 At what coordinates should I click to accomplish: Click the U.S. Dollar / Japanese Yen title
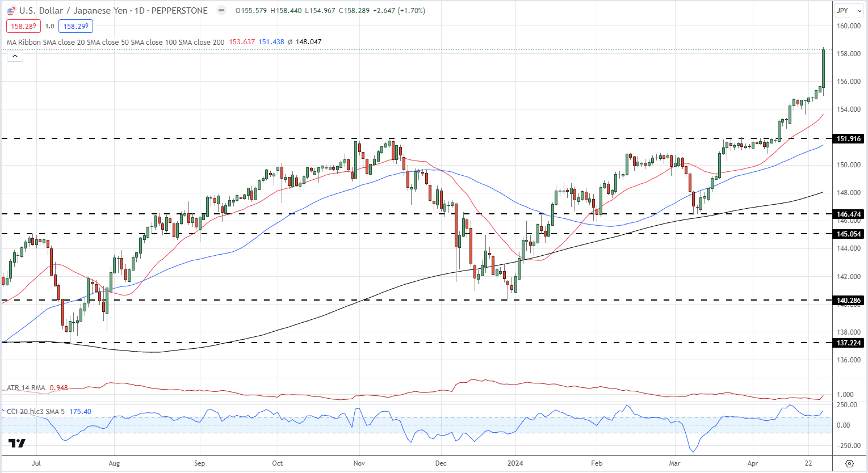coord(73,11)
